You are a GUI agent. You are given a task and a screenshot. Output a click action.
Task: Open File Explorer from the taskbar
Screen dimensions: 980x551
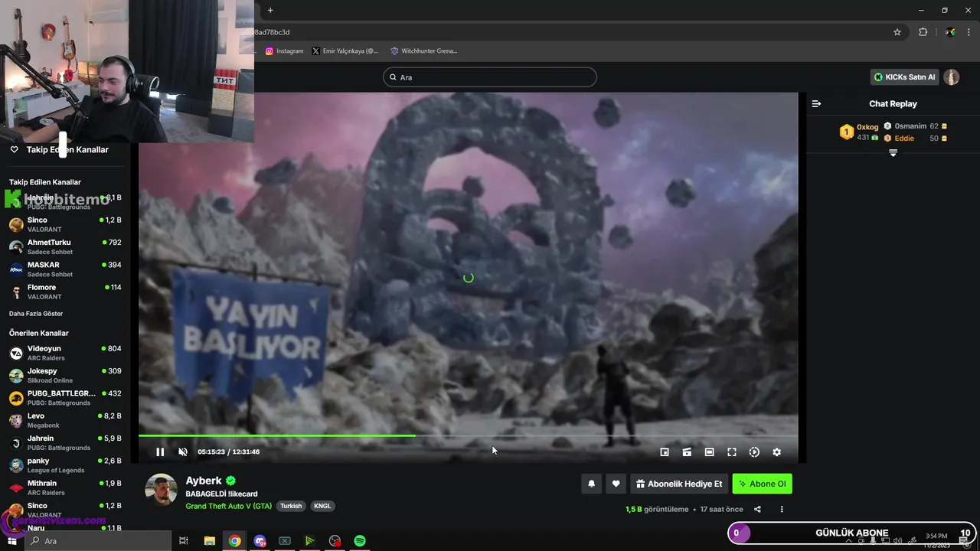(209, 541)
